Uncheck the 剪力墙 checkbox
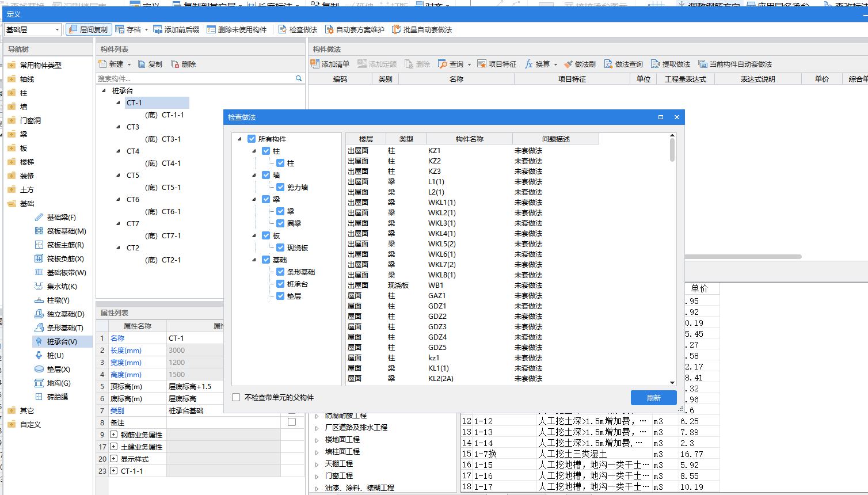 (x=280, y=187)
